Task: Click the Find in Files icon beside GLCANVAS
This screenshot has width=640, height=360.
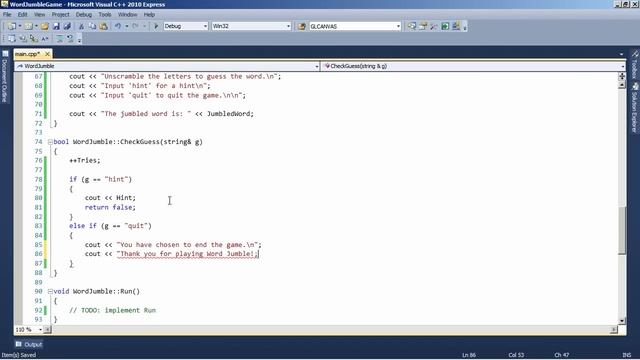Action: pyautogui.click(x=302, y=26)
